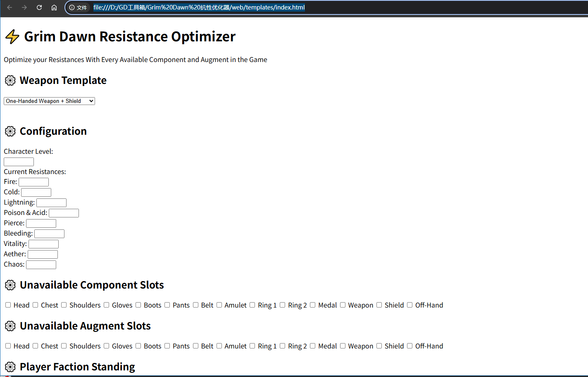Click the lightning bolt title icon
588x377 pixels.
(x=12, y=37)
